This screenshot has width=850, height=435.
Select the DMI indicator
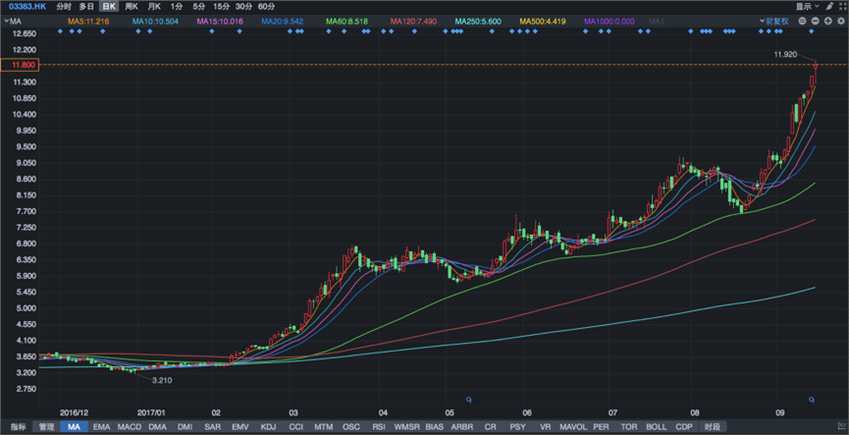tap(185, 427)
